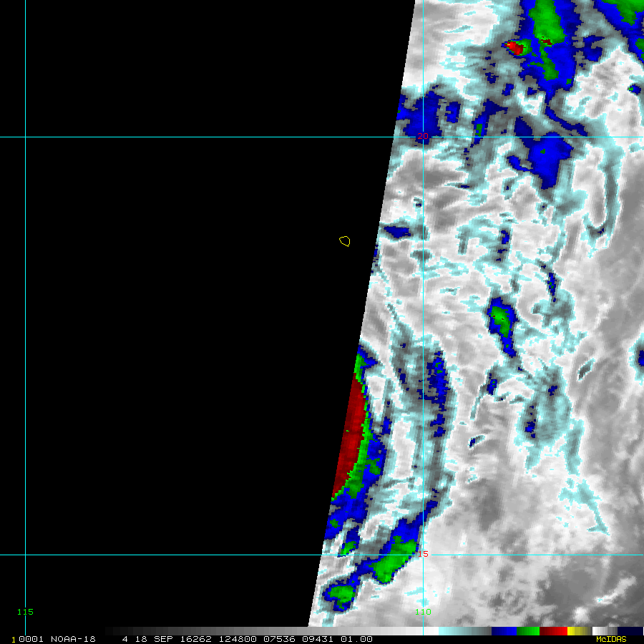The height and width of the screenshot is (644, 644).
Task: Click the green segment of color bar
Action: [528, 631]
